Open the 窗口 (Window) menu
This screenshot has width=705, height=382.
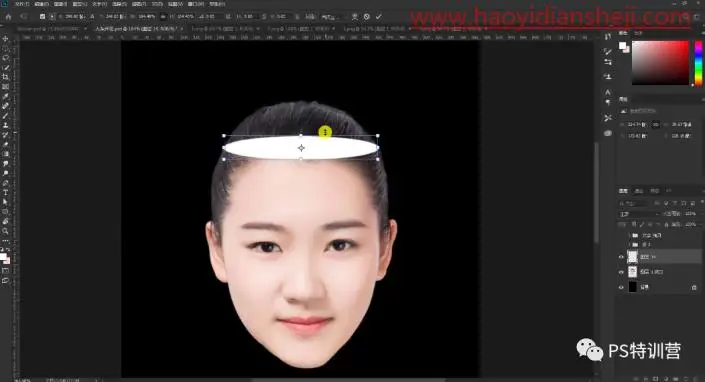tap(196, 4)
